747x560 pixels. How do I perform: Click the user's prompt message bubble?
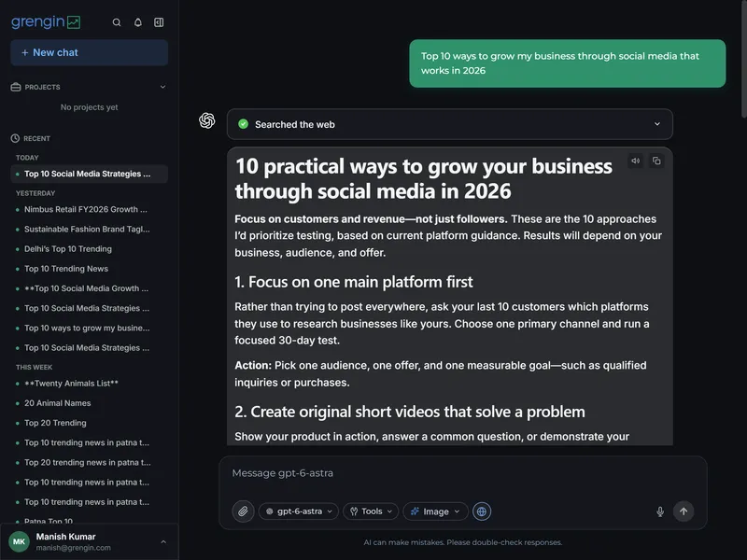(568, 63)
